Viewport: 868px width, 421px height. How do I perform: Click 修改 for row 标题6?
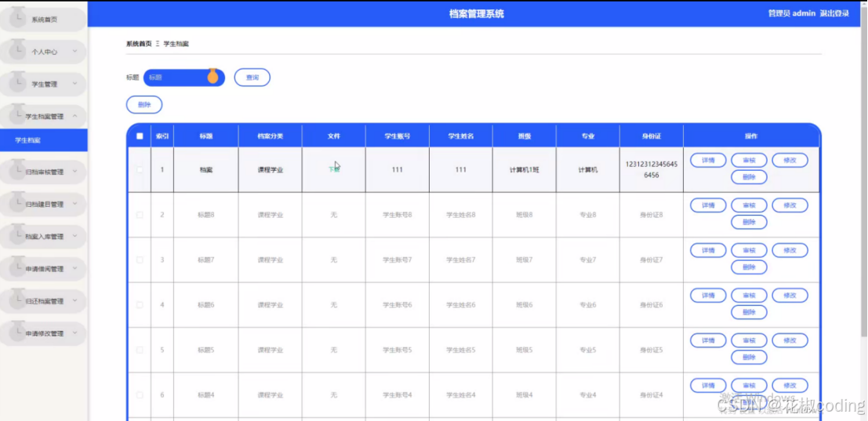pyautogui.click(x=790, y=296)
